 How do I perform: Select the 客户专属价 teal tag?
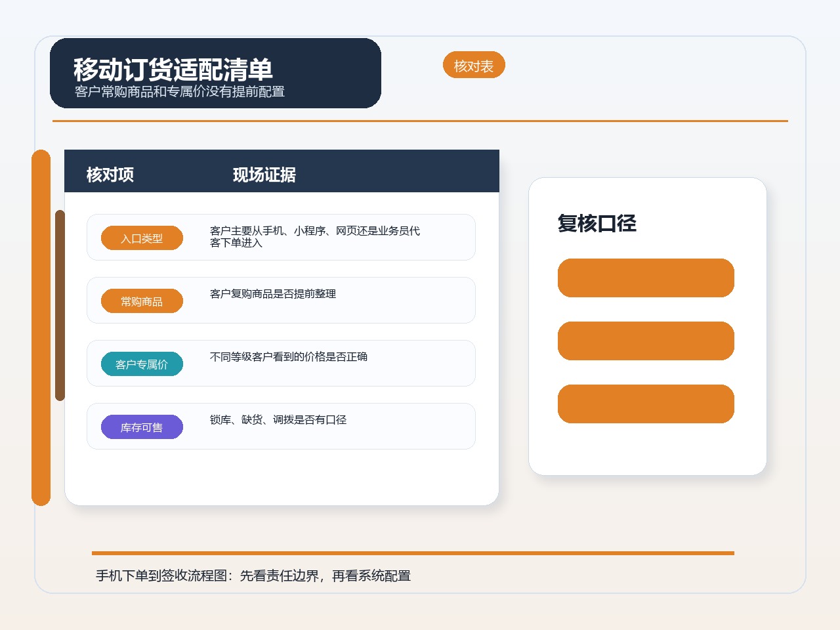coord(142,364)
